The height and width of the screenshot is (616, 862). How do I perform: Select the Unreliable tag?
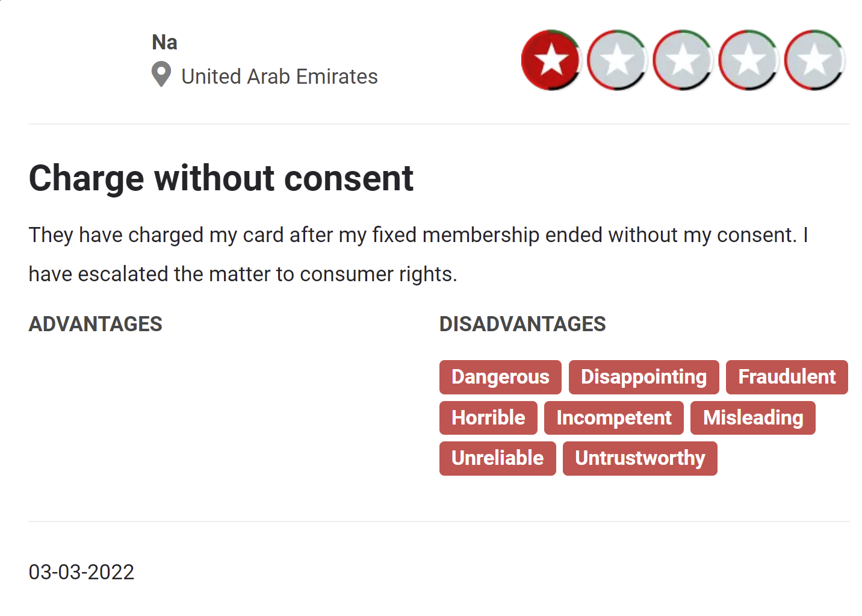[x=497, y=458]
